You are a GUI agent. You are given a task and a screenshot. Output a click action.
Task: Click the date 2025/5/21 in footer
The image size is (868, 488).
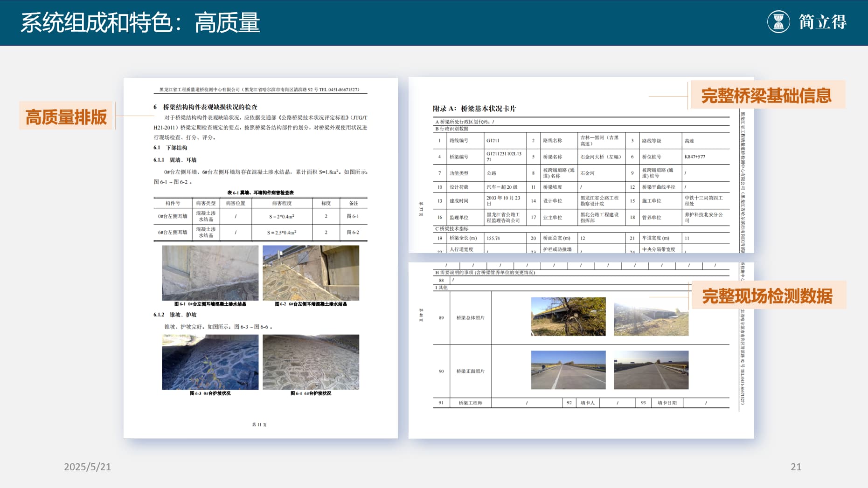tap(88, 467)
